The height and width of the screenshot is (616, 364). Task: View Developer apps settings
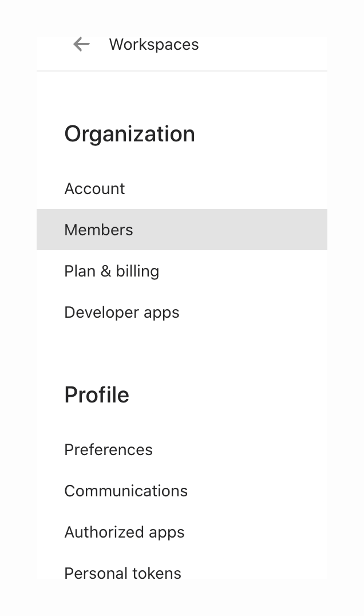(121, 312)
